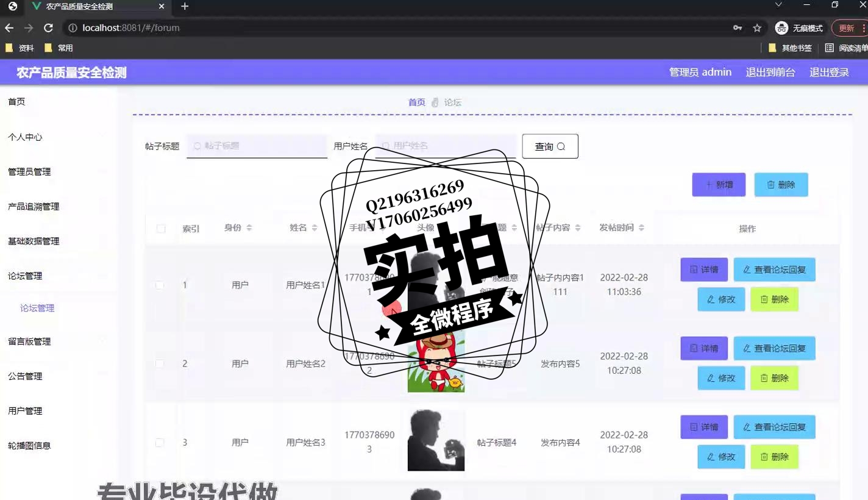The image size is (868, 500).
Task: Open 详情 for 用户姓名3 row
Action: pos(704,427)
